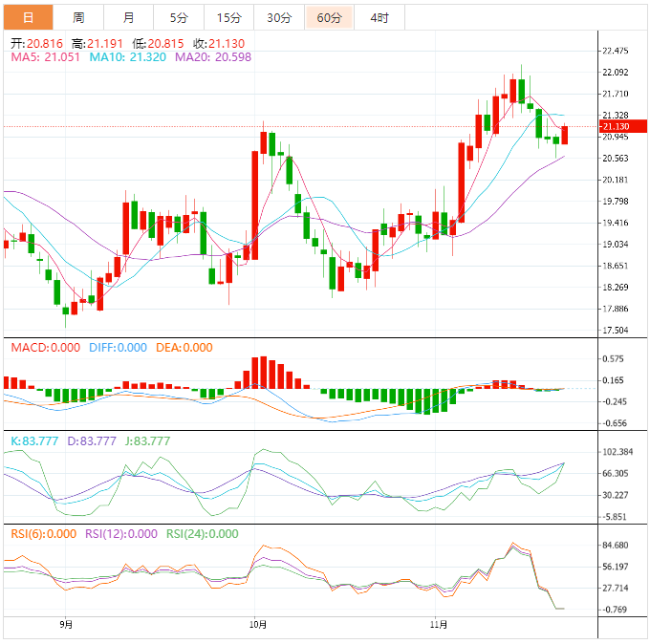Click the RSI(6) indicator label

pos(43,534)
